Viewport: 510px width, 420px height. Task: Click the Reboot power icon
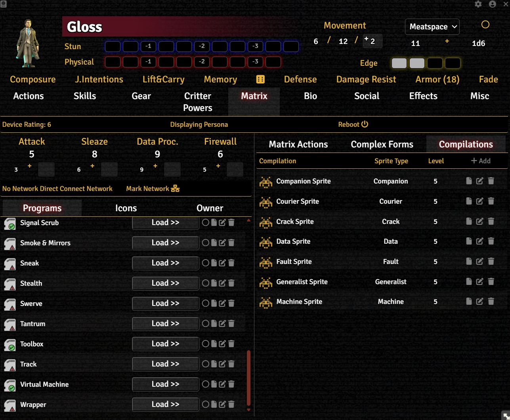click(365, 124)
